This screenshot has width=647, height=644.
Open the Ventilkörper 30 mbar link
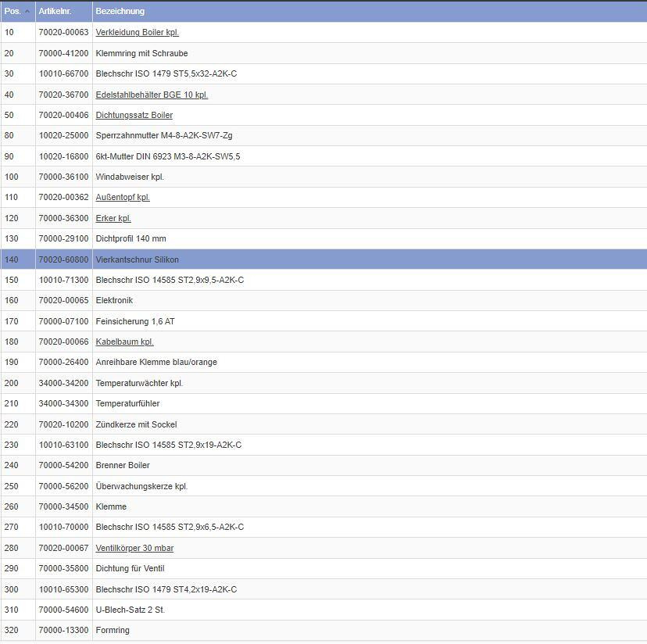tap(134, 548)
